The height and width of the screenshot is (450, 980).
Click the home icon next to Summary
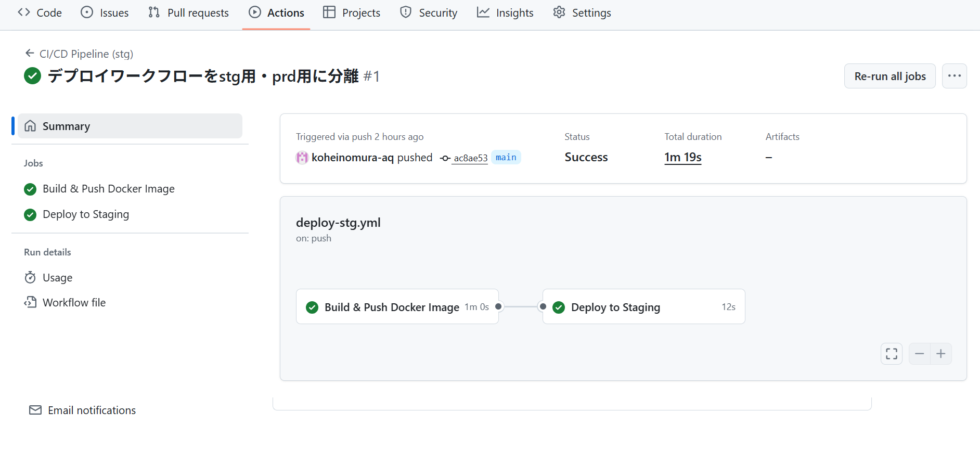tap(30, 126)
